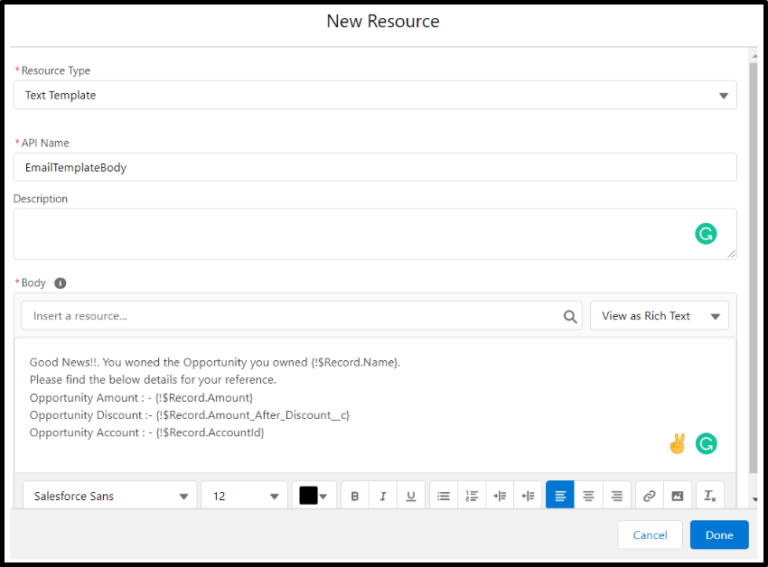
Task: Align body text right
Action: tap(617, 496)
